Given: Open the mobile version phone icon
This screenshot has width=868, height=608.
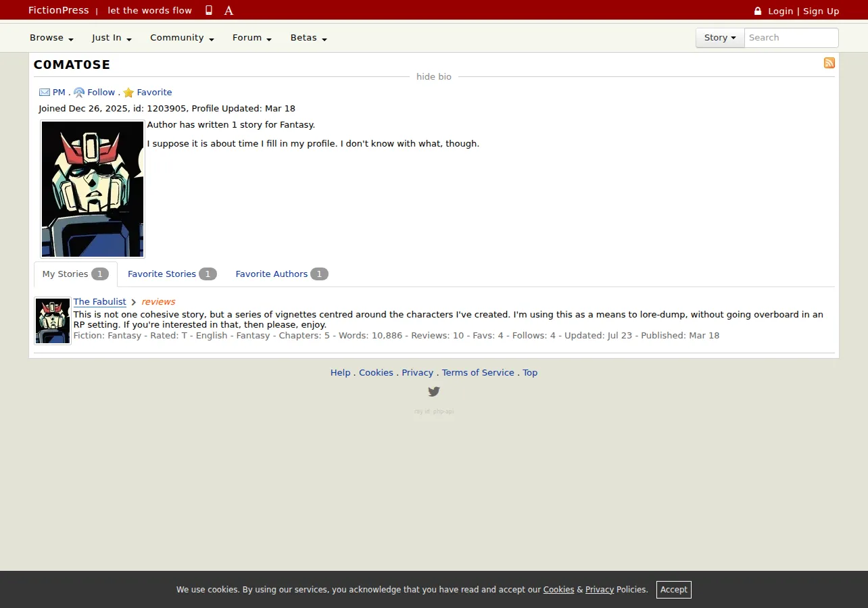Looking at the screenshot, I should pyautogui.click(x=209, y=10).
